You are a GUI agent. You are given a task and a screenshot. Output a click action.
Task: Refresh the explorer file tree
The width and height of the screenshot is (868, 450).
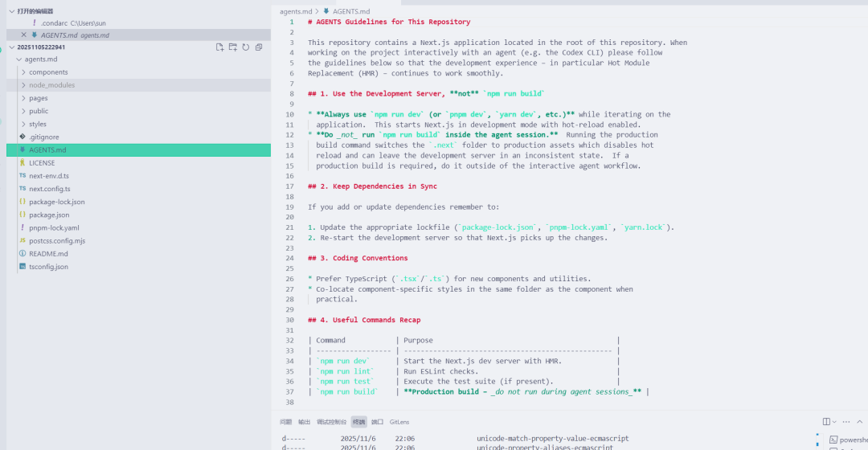[246, 47]
